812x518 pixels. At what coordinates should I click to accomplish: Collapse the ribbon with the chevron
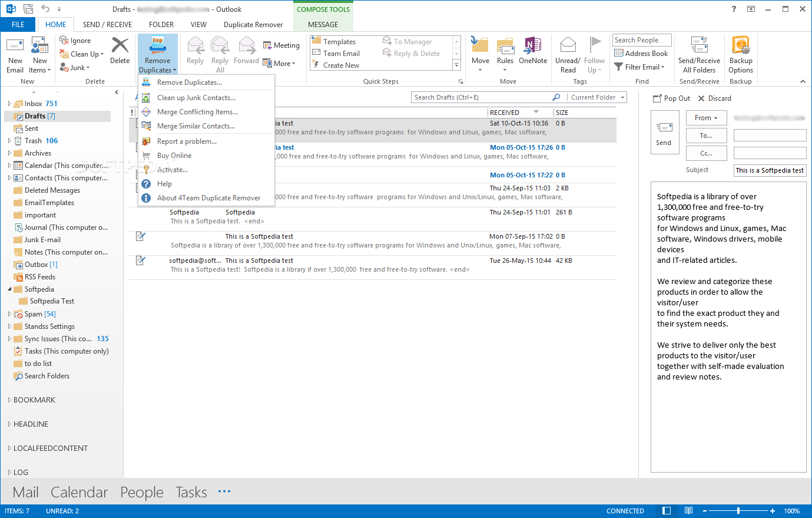802,81
